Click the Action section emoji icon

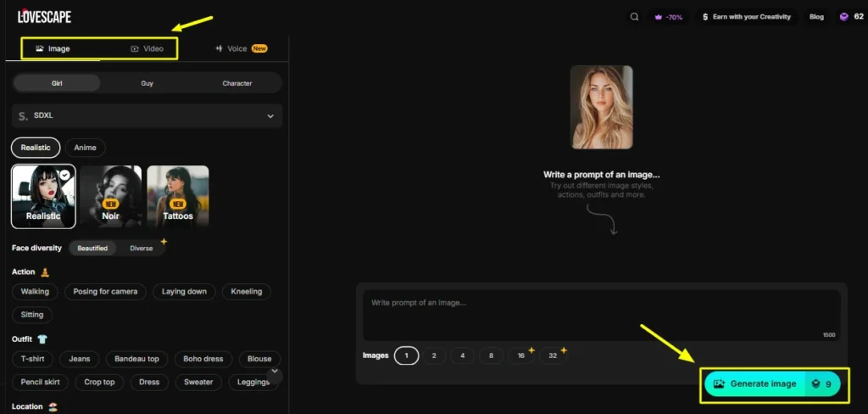(46, 272)
